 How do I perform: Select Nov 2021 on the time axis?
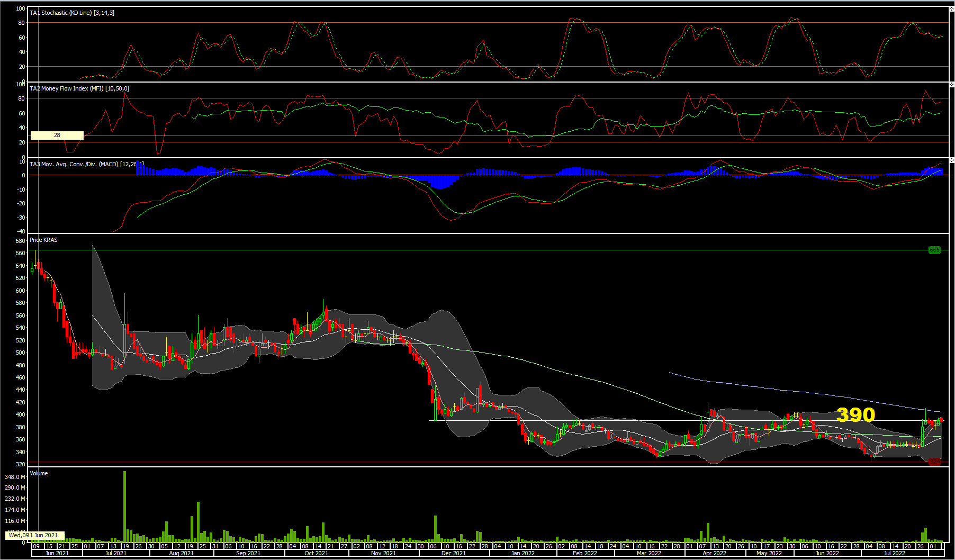point(384,553)
